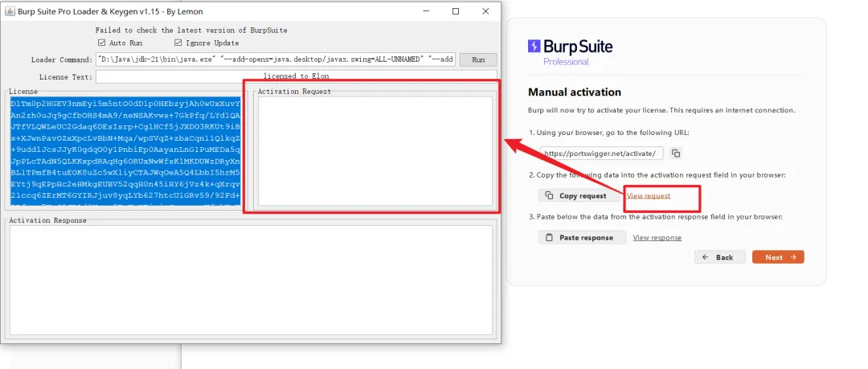Click the 'Loader Command:' label

point(61,59)
